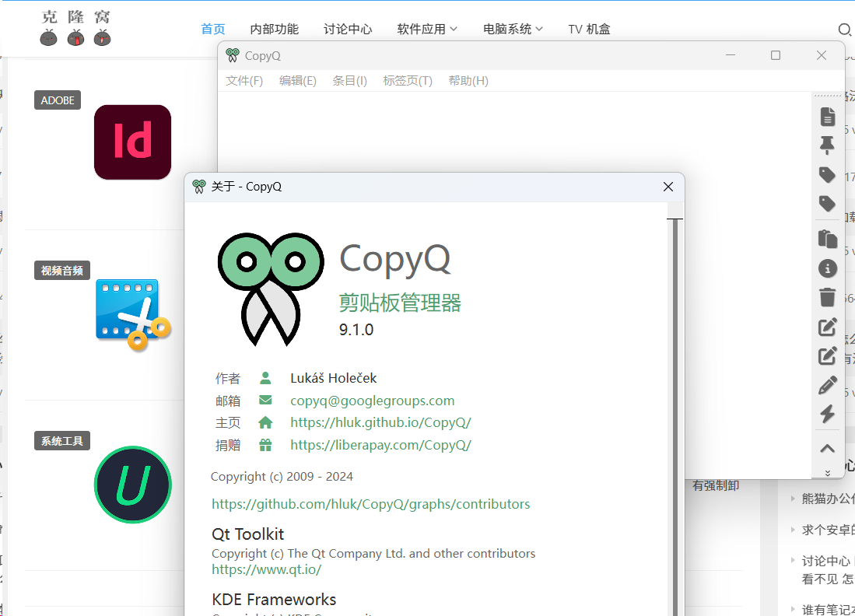Expand the 软件应用 dropdown menu
This screenshot has height=616, width=855.
[x=427, y=29]
